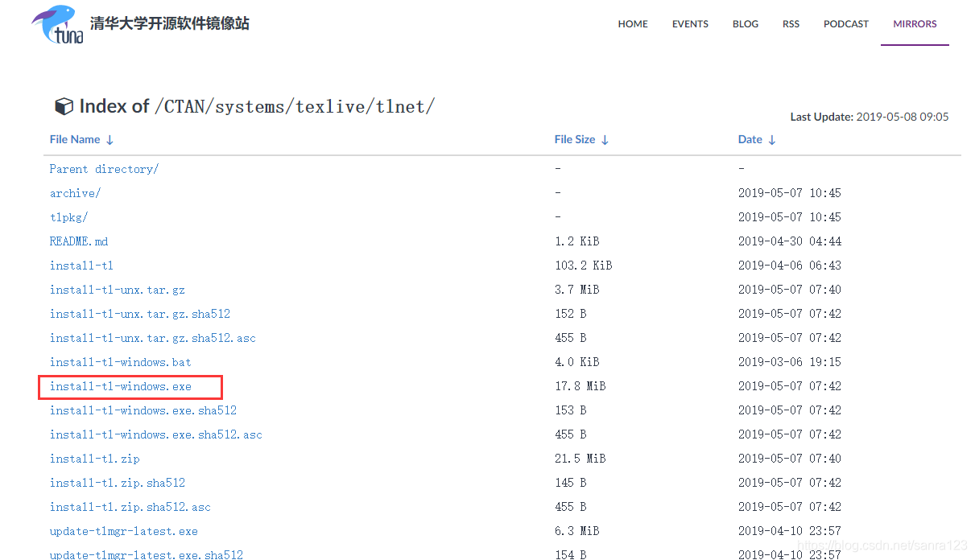975x560 pixels.
Task: Select the MIRRORS menu item
Action: (915, 24)
